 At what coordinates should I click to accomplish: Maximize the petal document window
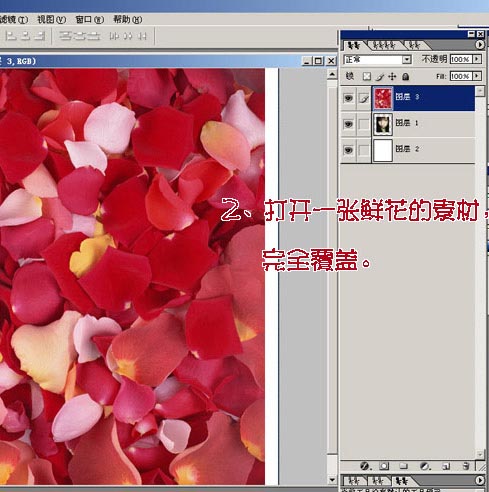click(318, 61)
